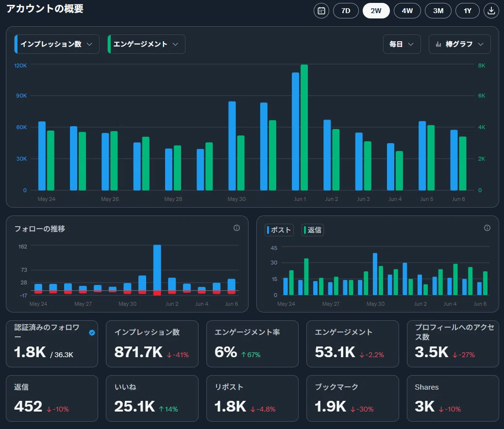Switch to the 1Y time range

(x=468, y=11)
